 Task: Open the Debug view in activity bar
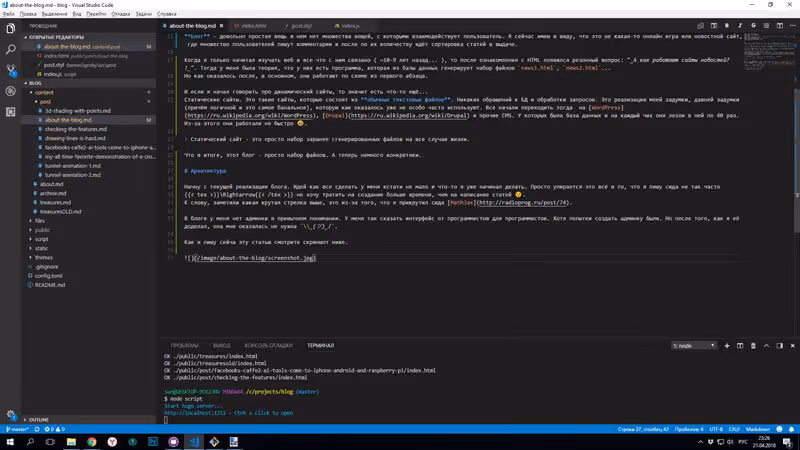[11, 91]
